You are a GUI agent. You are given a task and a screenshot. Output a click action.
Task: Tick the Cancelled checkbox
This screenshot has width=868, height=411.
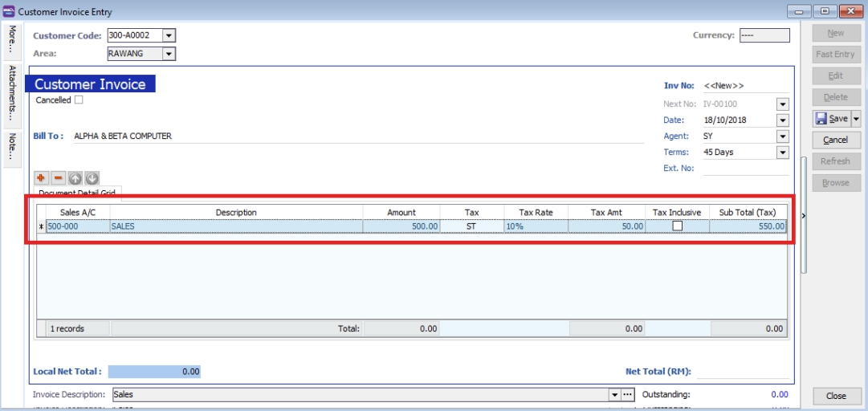coord(79,100)
